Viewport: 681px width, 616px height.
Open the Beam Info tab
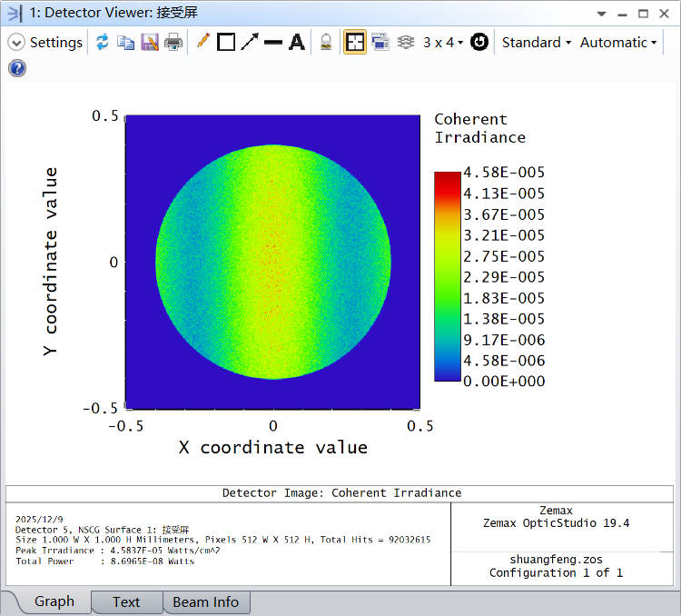point(206,602)
